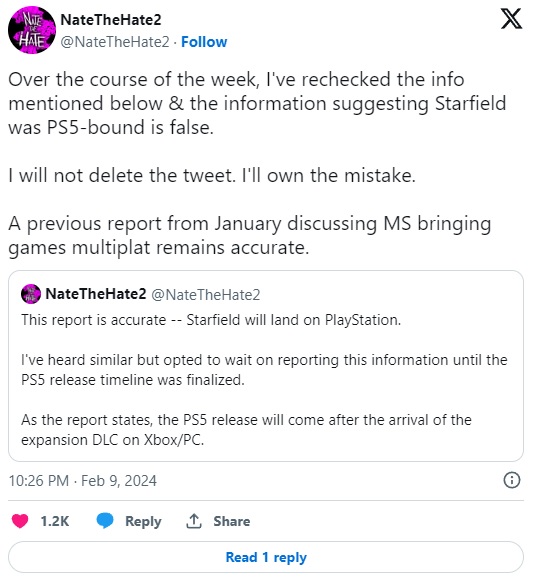Viewport: 533px width, 580px height.
Task: Open the 10:26 PM · Feb 9, 2024 timestamp
Action: (x=82, y=480)
